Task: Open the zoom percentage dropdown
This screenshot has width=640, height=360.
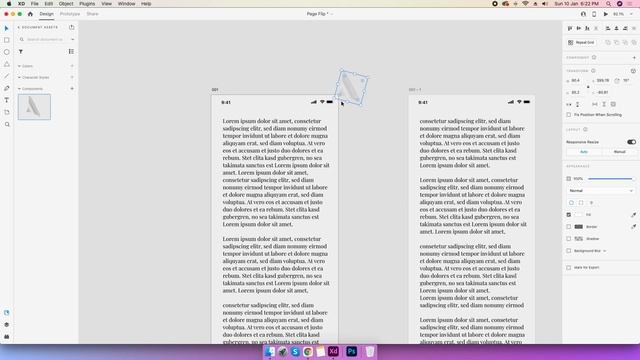Action: pyautogui.click(x=632, y=14)
